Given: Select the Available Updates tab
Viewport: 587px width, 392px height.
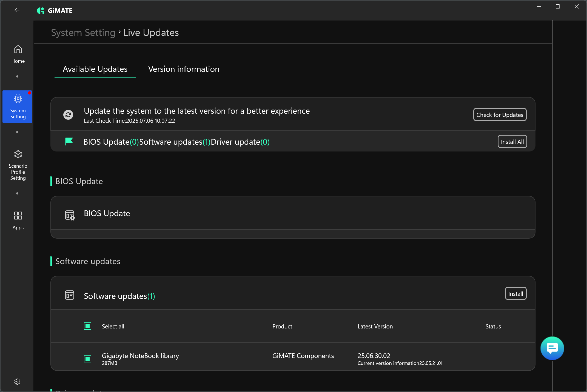Looking at the screenshot, I should pos(95,69).
